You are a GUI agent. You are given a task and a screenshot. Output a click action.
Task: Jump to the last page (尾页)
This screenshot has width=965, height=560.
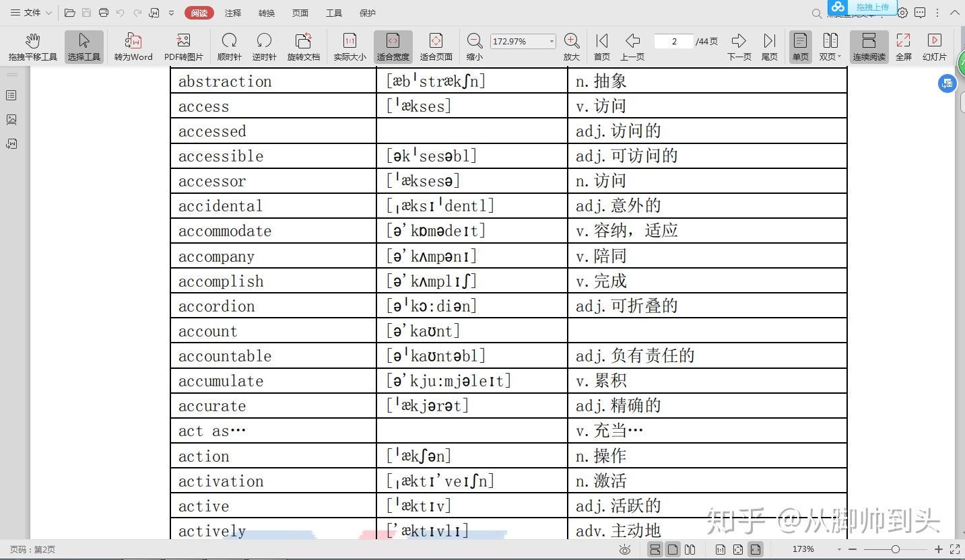pos(770,46)
